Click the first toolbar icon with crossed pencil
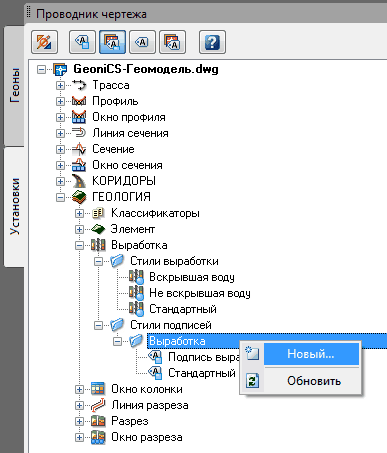This screenshot has height=453, width=387. tap(44, 42)
